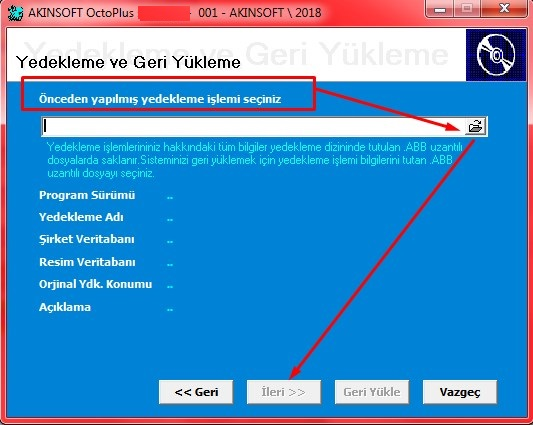Maximize the OctoPlus window
Viewport: 533px width, 425px height.
468,8
